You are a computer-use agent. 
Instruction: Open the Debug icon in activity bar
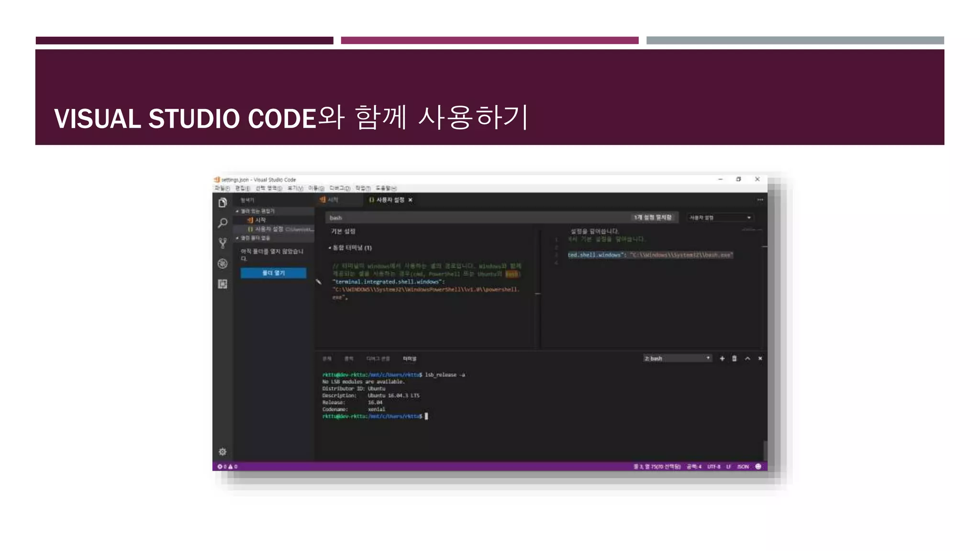point(223,264)
